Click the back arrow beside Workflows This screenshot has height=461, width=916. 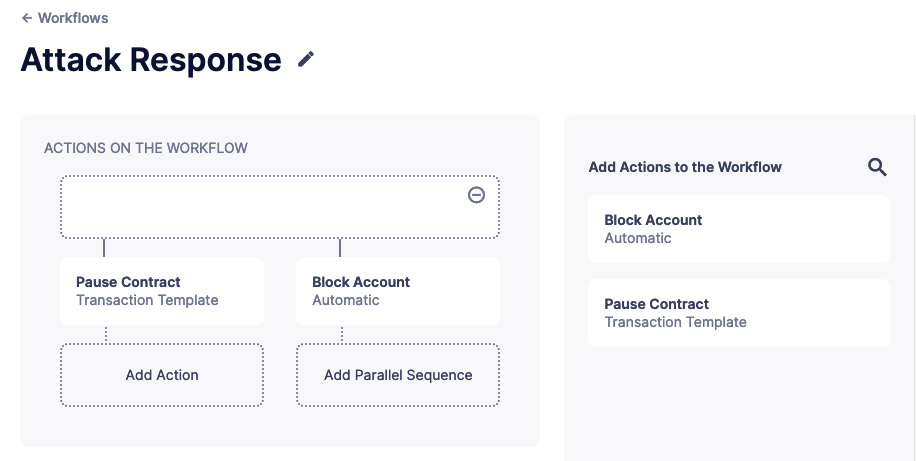click(x=27, y=18)
